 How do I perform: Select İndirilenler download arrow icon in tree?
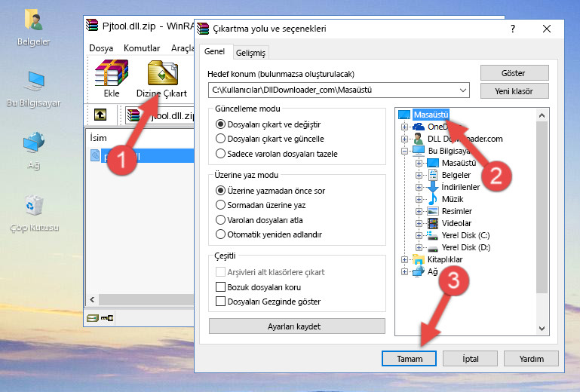coord(432,187)
